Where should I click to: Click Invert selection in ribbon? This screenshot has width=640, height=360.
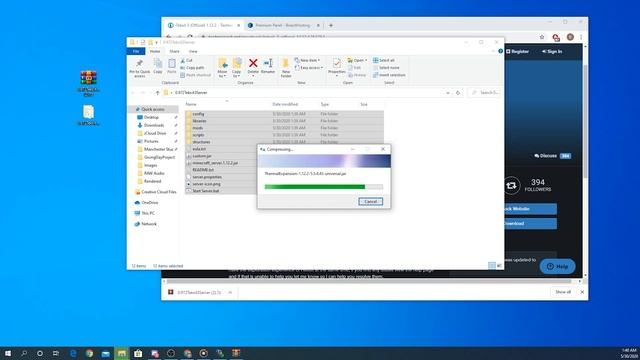[389, 75]
